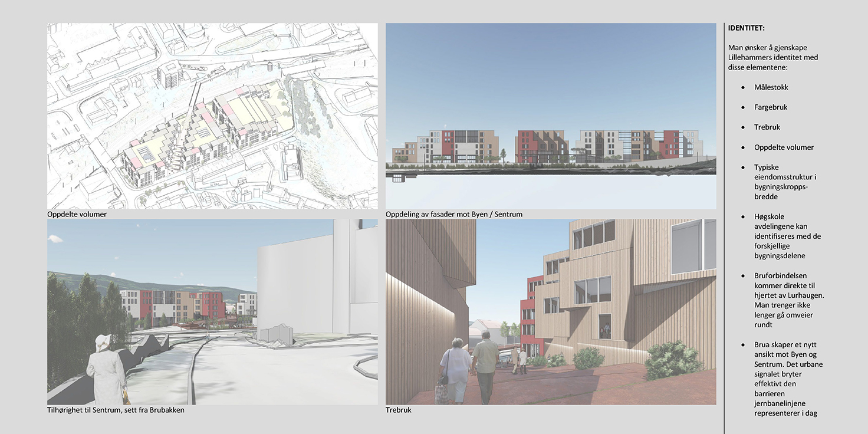Click the Brubakken street view rendering

tap(212, 312)
